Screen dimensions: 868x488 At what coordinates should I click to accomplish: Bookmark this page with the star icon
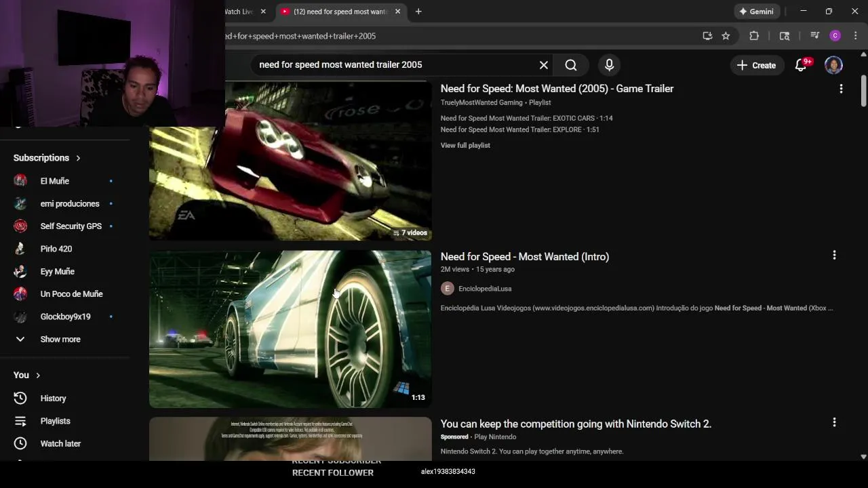pyautogui.click(x=726, y=36)
